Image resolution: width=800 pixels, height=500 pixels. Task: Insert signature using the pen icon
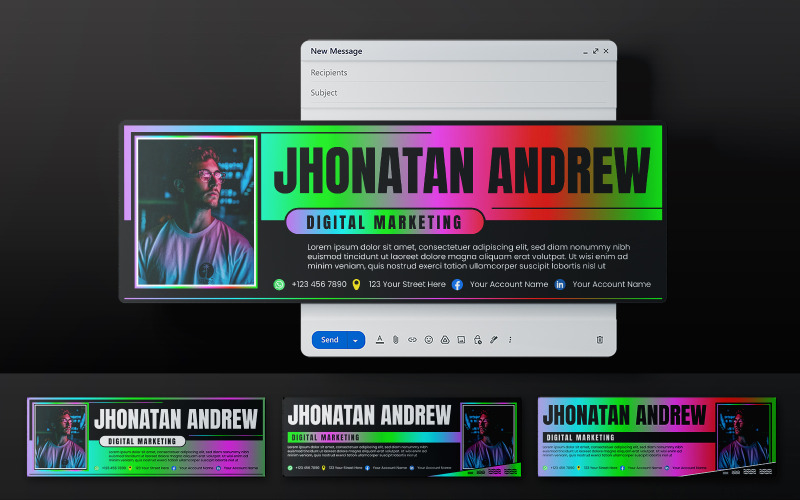coord(493,340)
